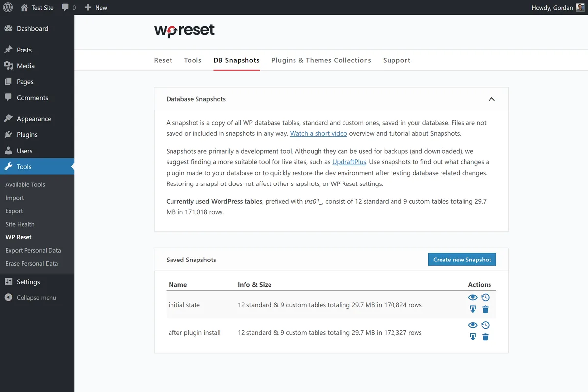588x392 pixels.
Task: Click the Database Snapshots panel title
Action: click(x=196, y=99)
